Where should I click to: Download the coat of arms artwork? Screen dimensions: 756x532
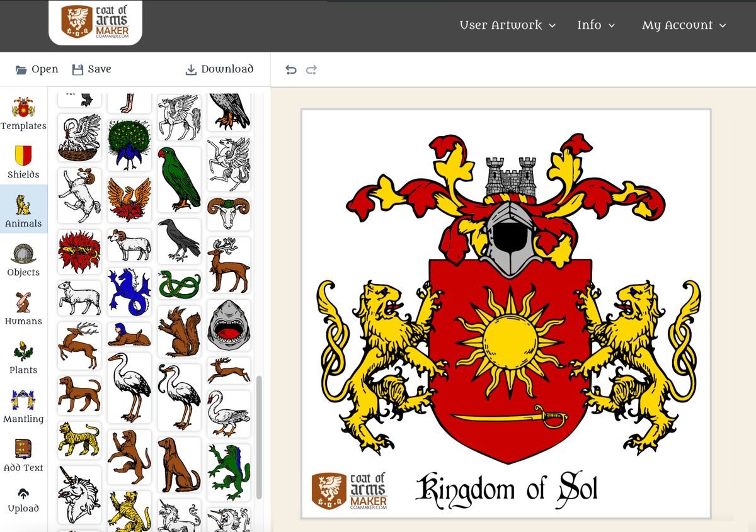(219, 69)
